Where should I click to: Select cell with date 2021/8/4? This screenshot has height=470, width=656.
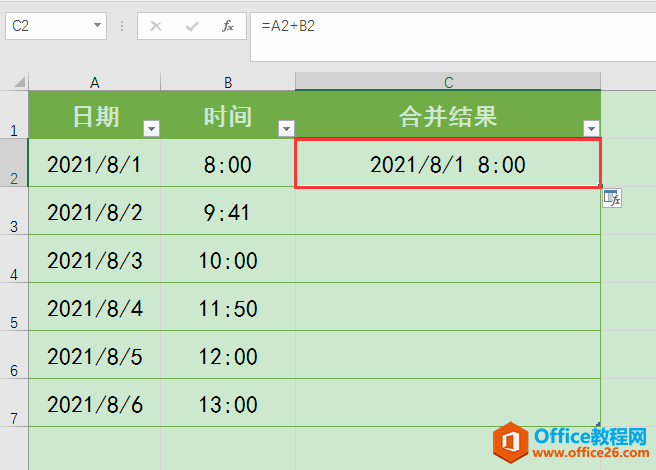pos(95,307)
